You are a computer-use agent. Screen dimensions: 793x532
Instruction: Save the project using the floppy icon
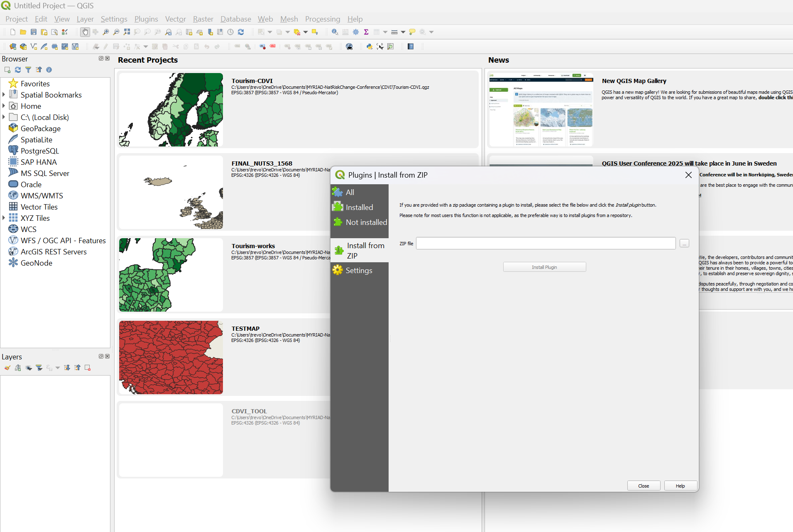pos(34,32)
